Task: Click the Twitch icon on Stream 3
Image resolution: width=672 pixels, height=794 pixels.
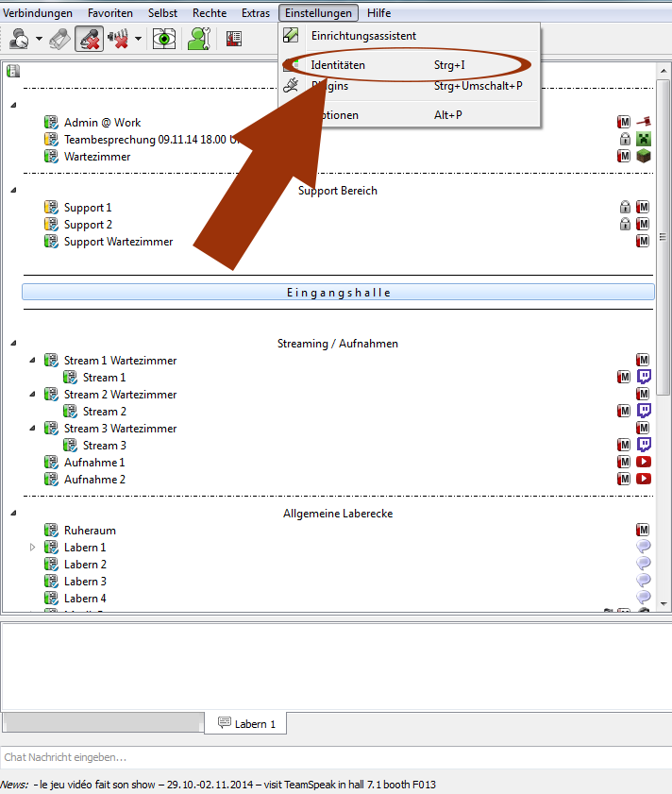Action: (644, 445)
